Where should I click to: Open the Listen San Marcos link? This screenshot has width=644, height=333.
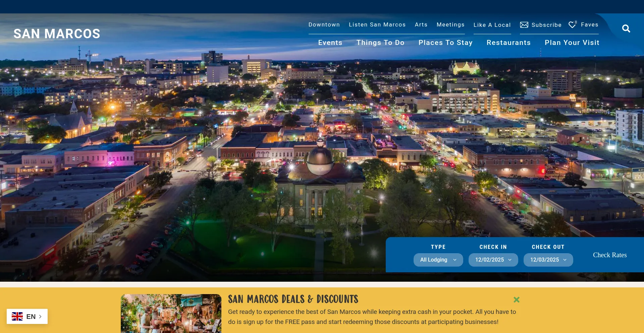coord(377,24)
